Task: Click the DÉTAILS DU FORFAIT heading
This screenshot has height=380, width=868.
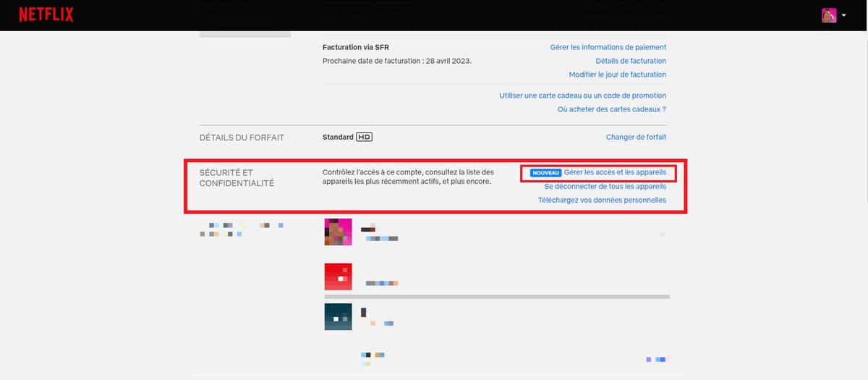Action: tap(242, 138)
